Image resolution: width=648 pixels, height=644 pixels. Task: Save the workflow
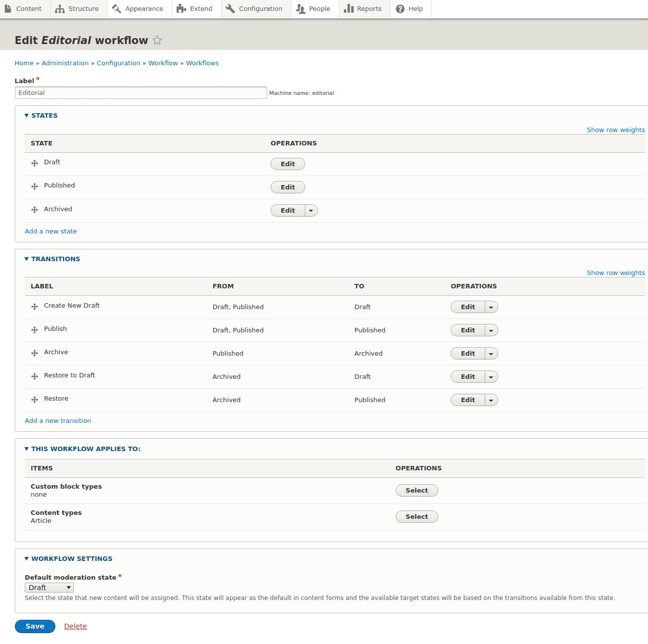click(x=35, y=626)
